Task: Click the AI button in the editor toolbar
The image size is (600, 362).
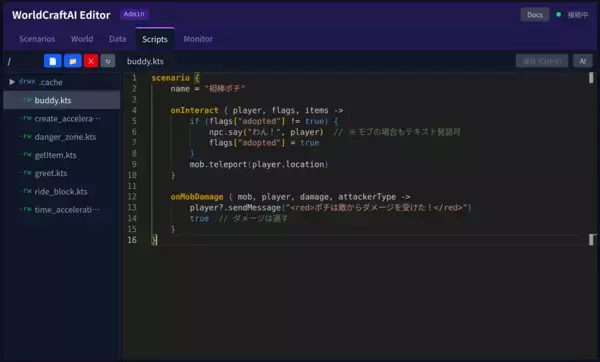Action: (x=582, y=61)
